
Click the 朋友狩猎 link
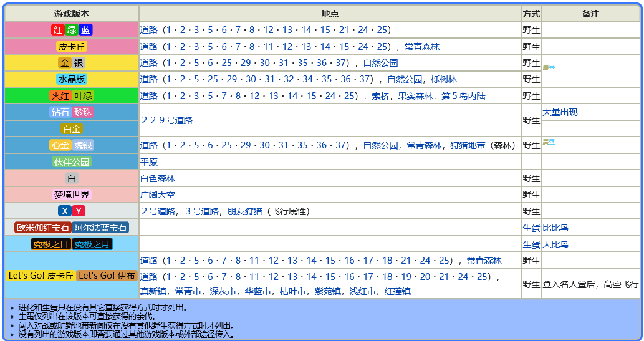coord(245,211)
